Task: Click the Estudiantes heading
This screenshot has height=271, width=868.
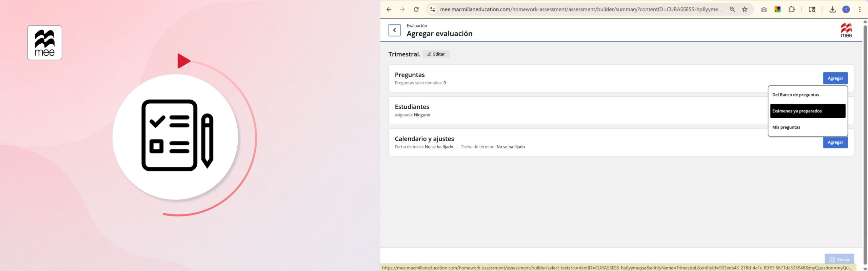Action: pos(412,107)
